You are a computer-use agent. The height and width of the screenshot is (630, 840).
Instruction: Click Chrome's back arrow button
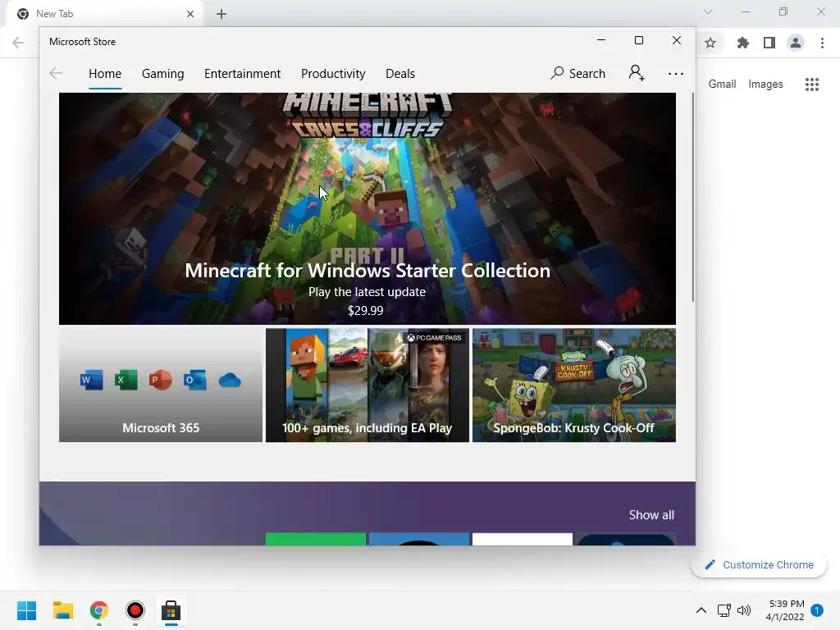tap(18, 43)
